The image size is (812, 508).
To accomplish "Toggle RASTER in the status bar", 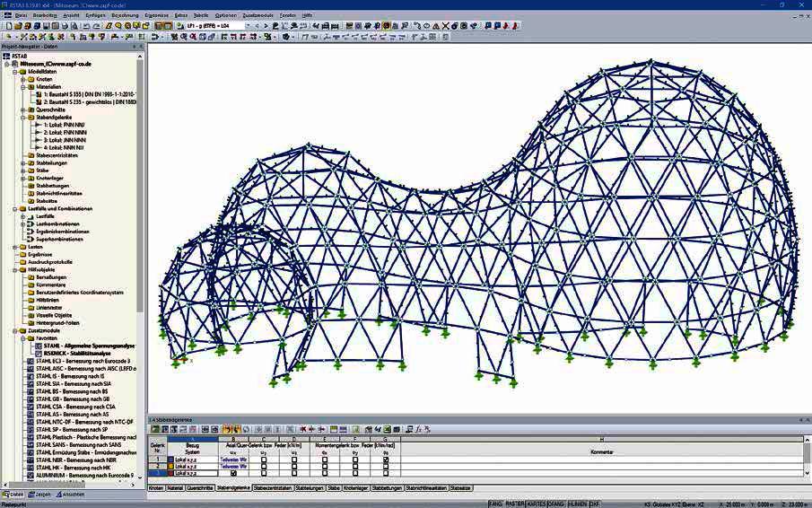I will [515, 504].
